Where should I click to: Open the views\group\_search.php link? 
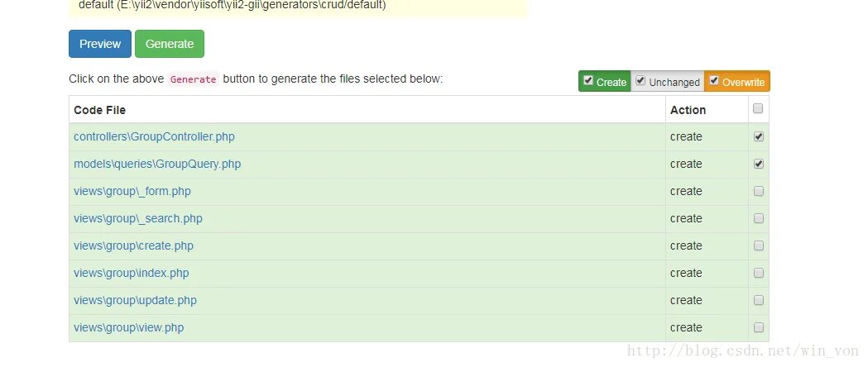138,218
